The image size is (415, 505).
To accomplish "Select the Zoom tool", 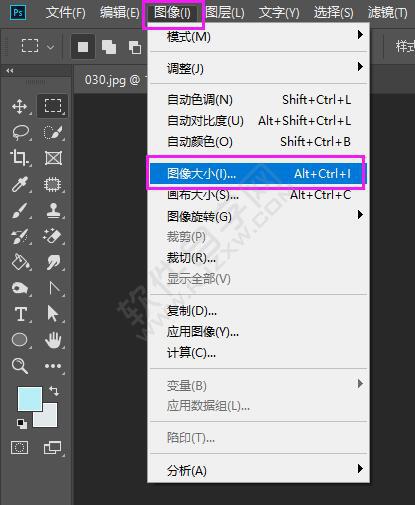I will pos(20,366).
